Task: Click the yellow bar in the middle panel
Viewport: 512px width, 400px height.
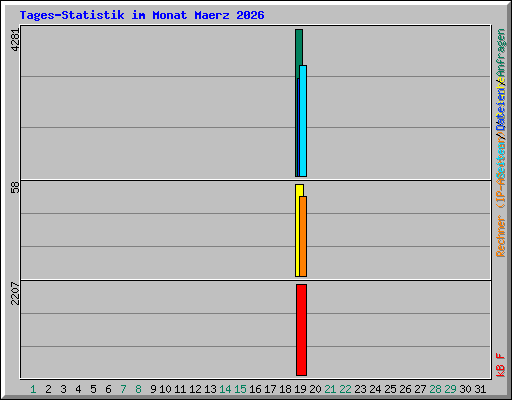Action: pyautogui.click(x=297, y=230)
